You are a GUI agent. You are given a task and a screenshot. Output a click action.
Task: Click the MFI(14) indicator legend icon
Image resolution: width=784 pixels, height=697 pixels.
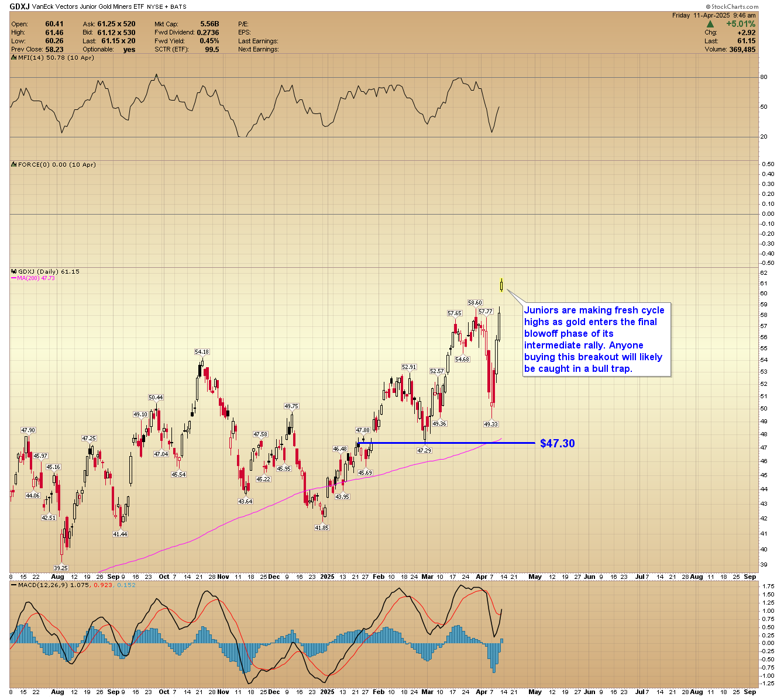pos(14,58)
